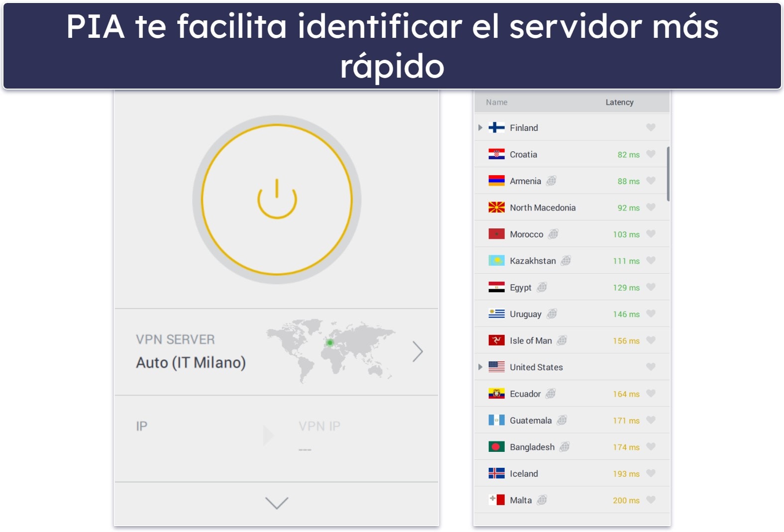Click the Morocco flag icon

click(496, 234)
